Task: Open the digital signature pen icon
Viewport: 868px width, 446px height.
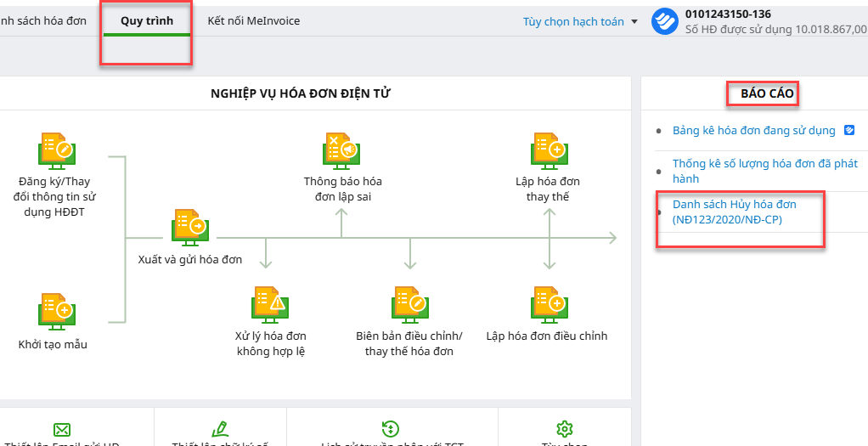Action: (220, 428)
